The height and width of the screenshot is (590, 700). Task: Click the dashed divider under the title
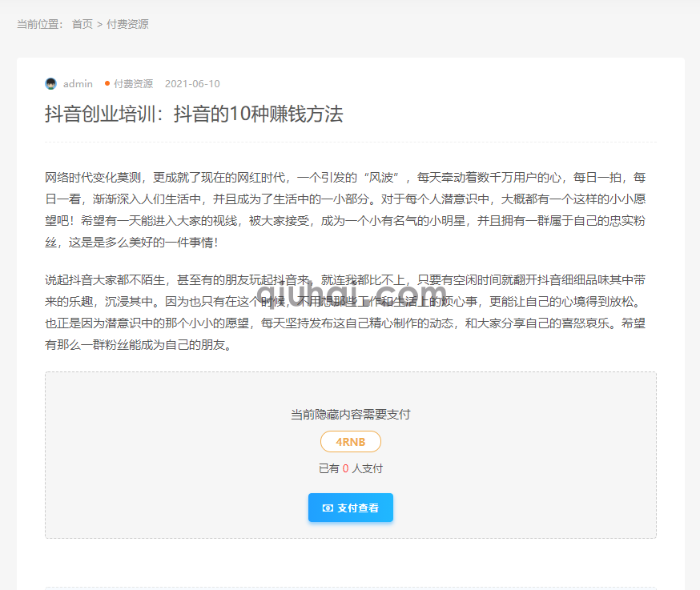[x=350, y=142]
